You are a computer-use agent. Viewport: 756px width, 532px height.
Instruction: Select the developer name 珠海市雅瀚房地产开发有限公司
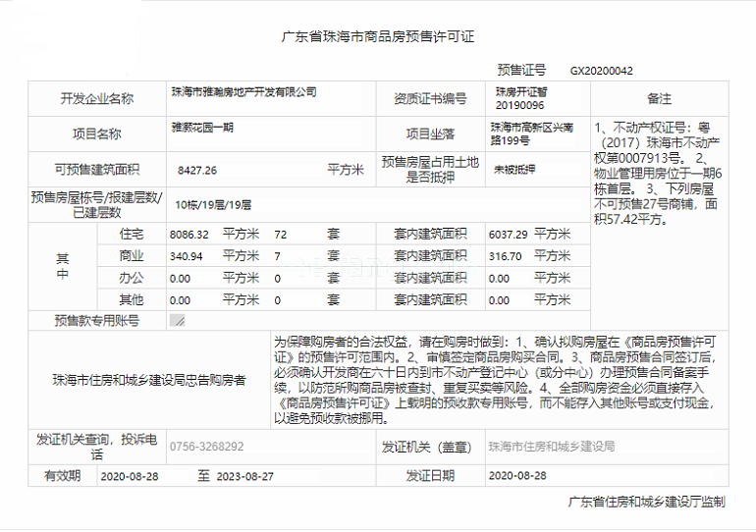point(244,91)
